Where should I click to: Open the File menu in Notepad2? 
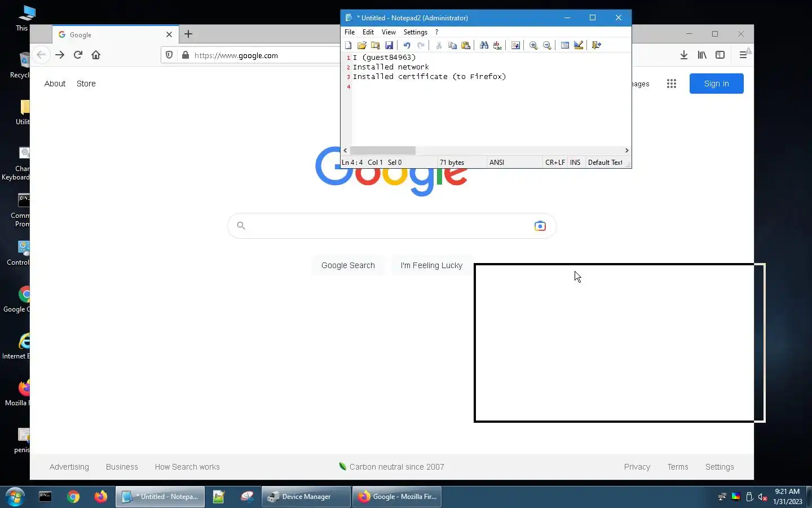pyautogui.click(x=350, y=32)
